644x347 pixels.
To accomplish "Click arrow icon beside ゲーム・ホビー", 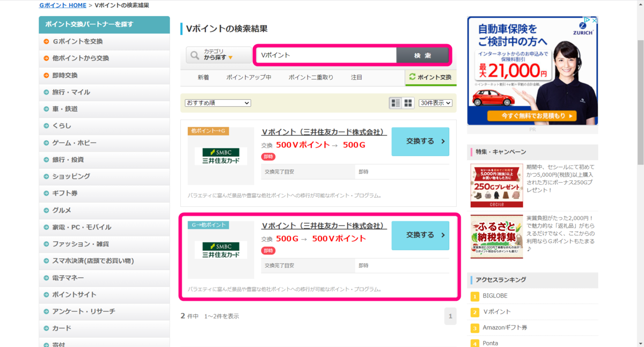I will pyautogui.click(x=46, y=143).
